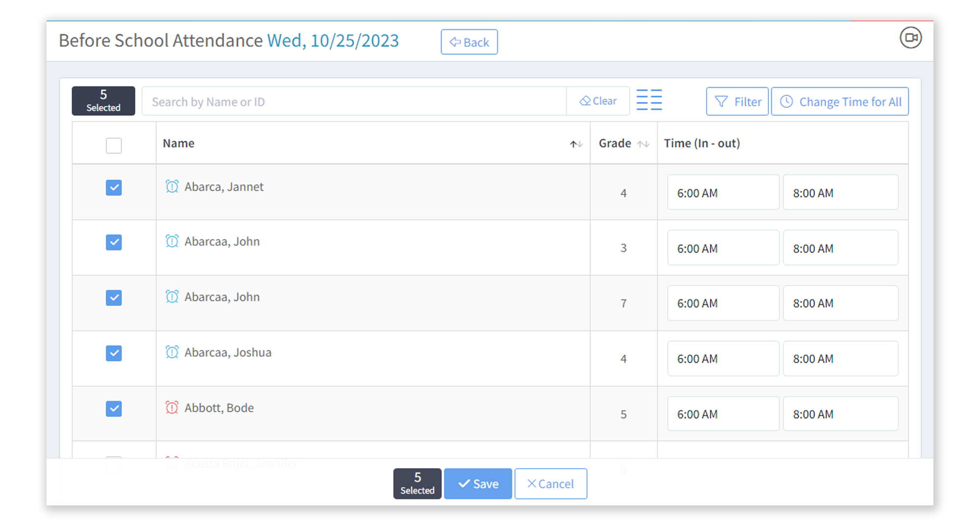Sort by Grade column arrows
980x526 pixels.
point(643,144)
